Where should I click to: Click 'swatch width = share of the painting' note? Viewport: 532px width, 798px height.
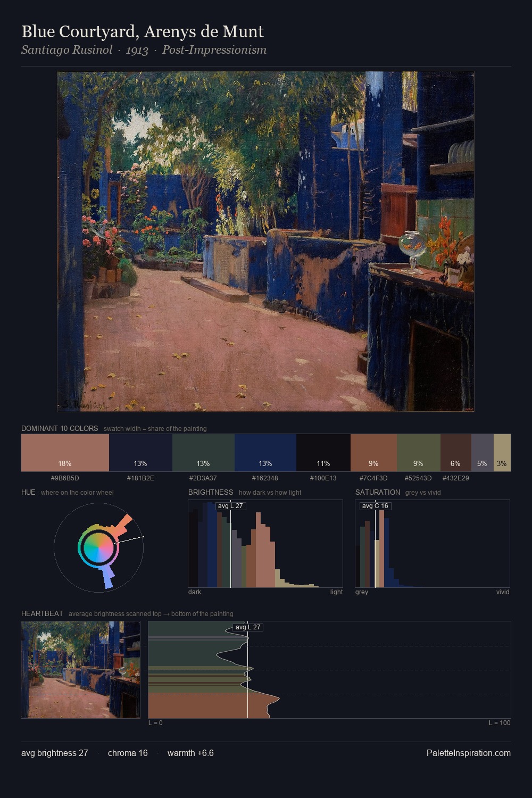click(155, 429)
